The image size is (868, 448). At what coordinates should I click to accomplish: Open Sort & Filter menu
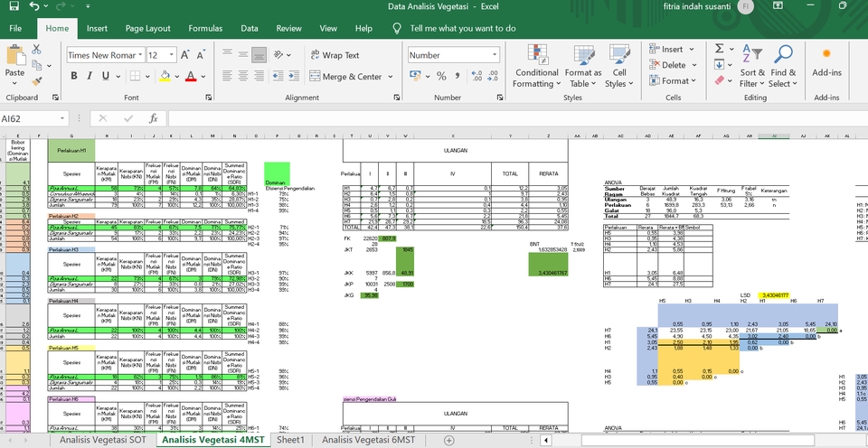point(751,65)
